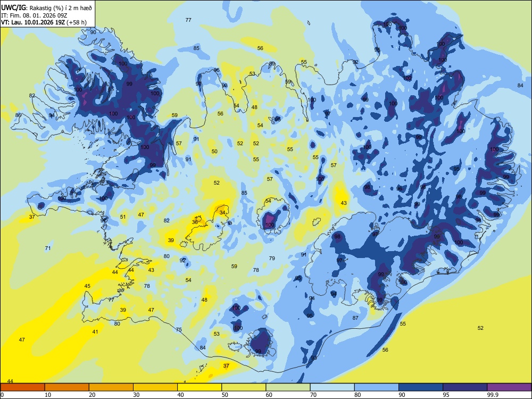Click the 90–95 dark blue legend band
This screenshot has height=399, width=532.
[x=421, y=387]
